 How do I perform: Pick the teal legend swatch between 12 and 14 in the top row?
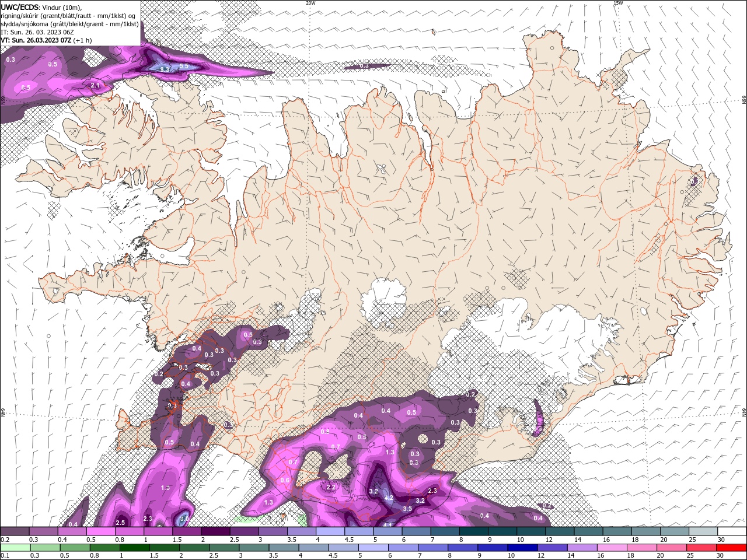[560, 531]
